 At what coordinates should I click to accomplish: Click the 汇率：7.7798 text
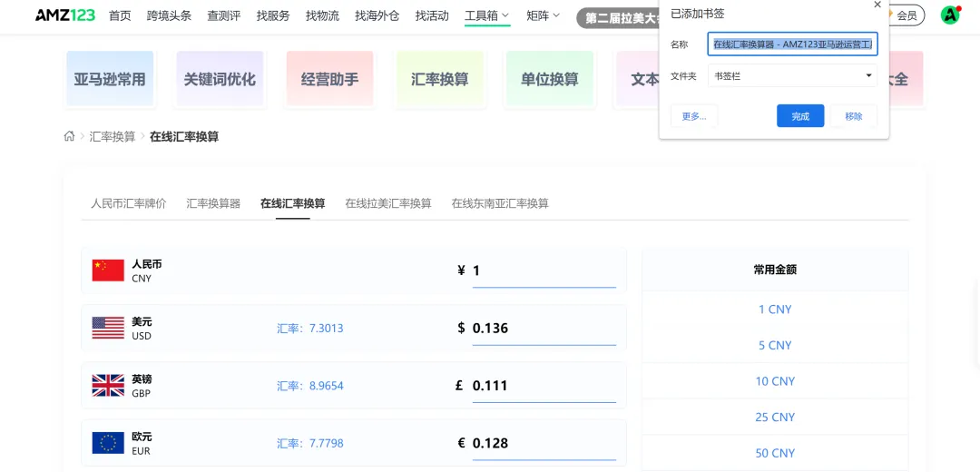310,443
